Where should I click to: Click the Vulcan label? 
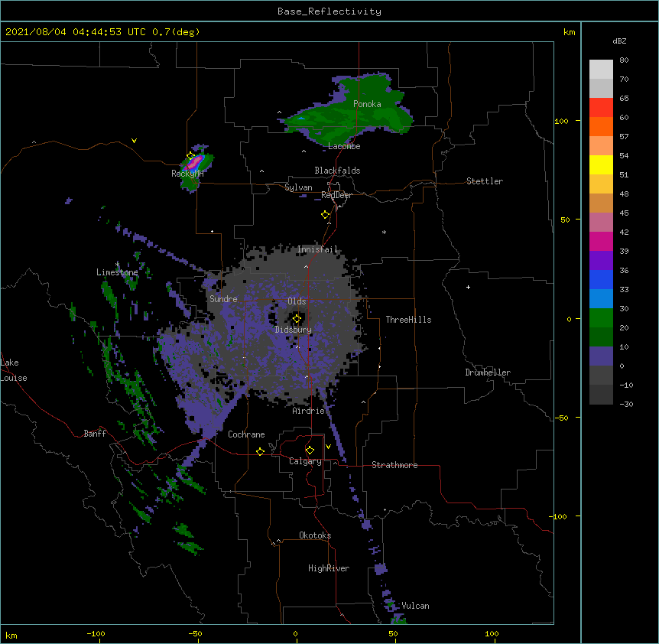[x=415, y=606]
